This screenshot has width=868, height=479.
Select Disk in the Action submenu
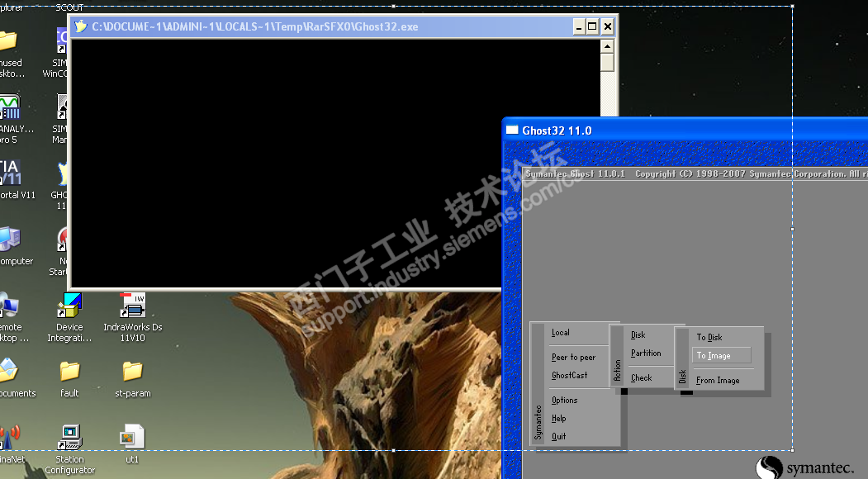638,334
